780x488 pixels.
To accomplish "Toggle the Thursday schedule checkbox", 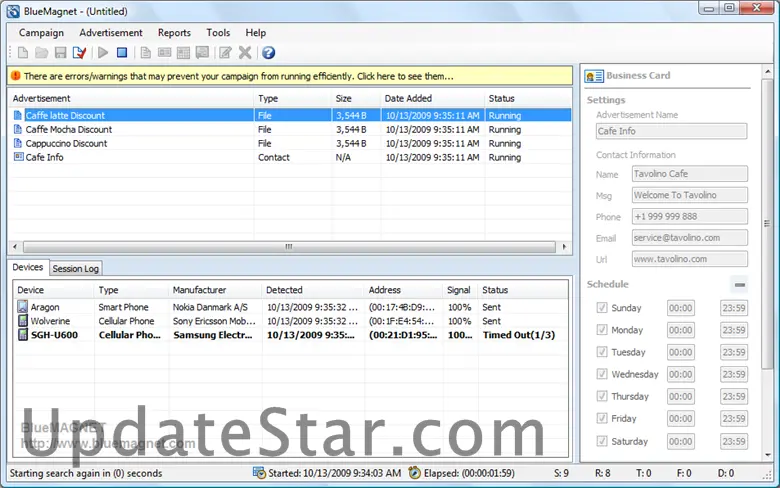I will tap(602, 396).
